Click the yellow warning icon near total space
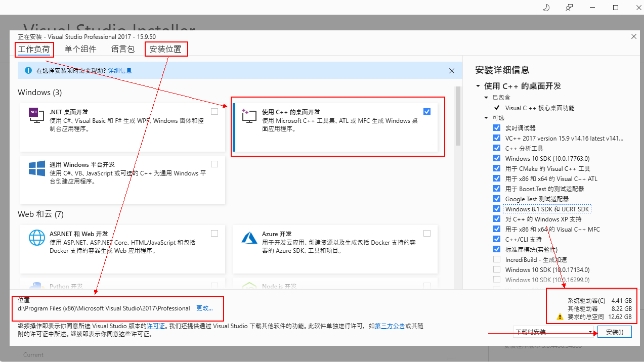 pyautogui.click(x=560, y=317)
